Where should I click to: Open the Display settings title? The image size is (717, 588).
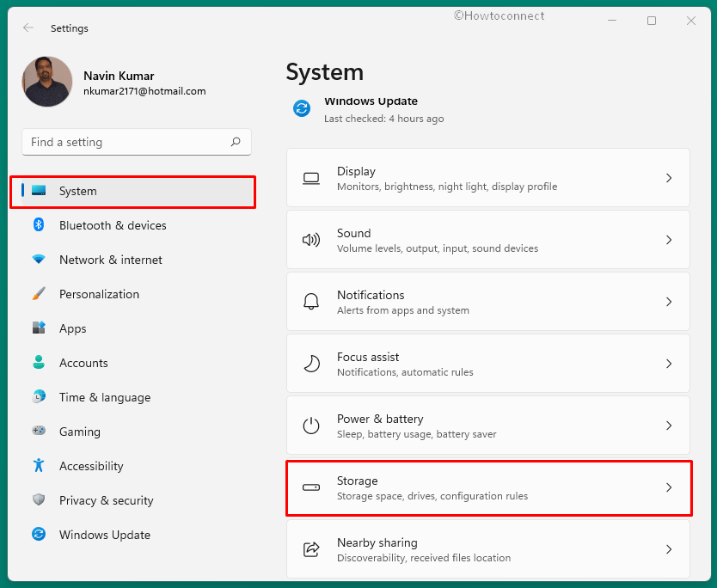coord(356,171)
